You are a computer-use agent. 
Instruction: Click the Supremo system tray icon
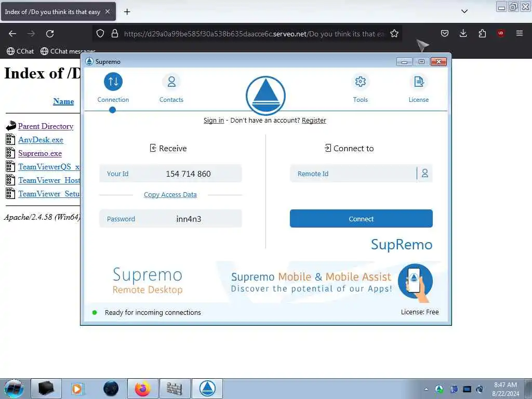tap(440, 389)
